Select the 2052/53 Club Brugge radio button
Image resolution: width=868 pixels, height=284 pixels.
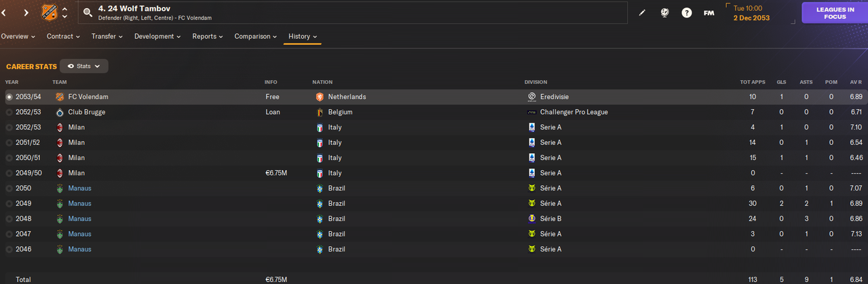(x=9, y=112)
